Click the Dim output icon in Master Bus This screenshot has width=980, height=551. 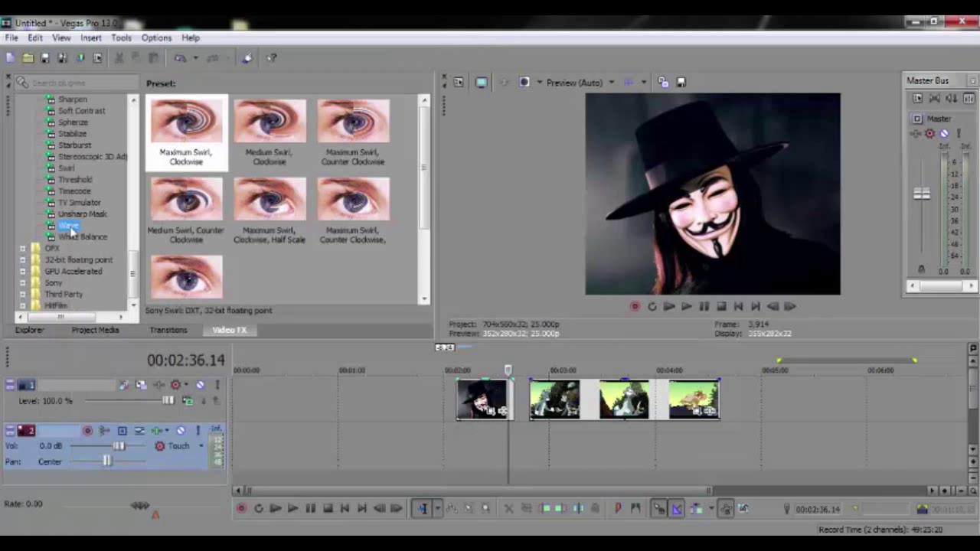952,99
